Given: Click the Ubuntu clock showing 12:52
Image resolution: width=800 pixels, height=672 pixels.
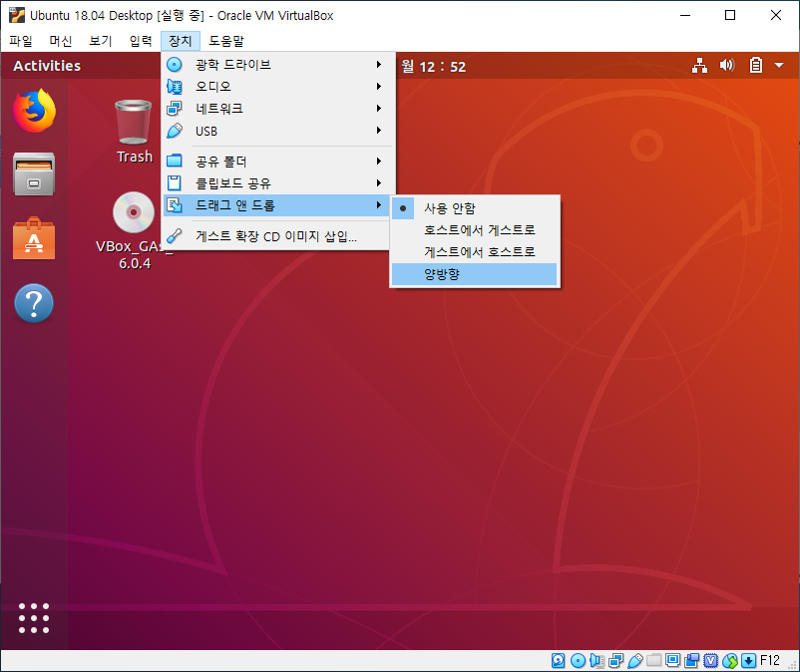Looking at the screenshot, I should (434, 66).
